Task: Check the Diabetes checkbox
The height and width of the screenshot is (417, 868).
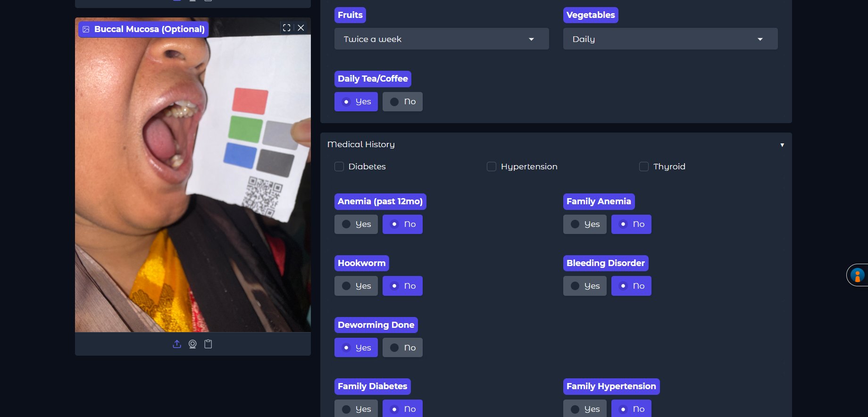Action: pos(339,167)
